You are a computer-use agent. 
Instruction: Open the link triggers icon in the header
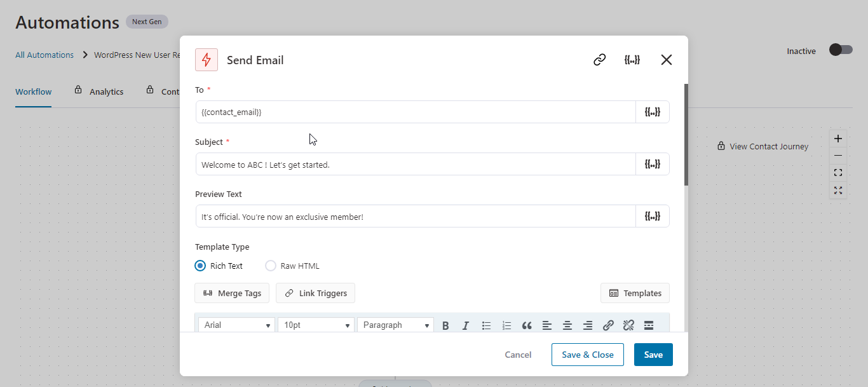tap(599, 59)
